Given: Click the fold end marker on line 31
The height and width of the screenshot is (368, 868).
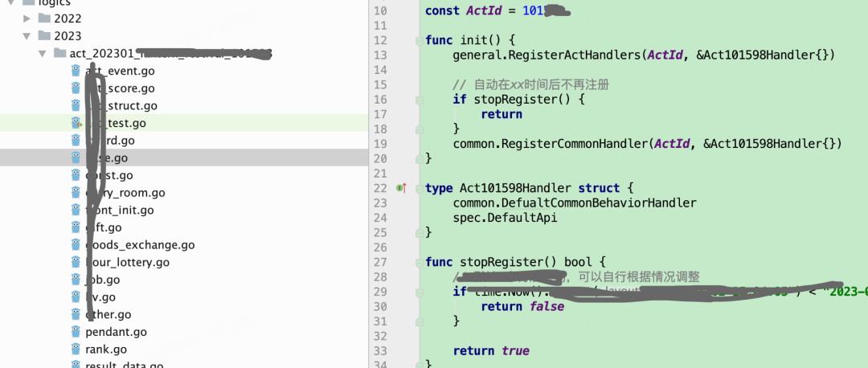Looking at the screenshot, I should click(x=419, y=321).
